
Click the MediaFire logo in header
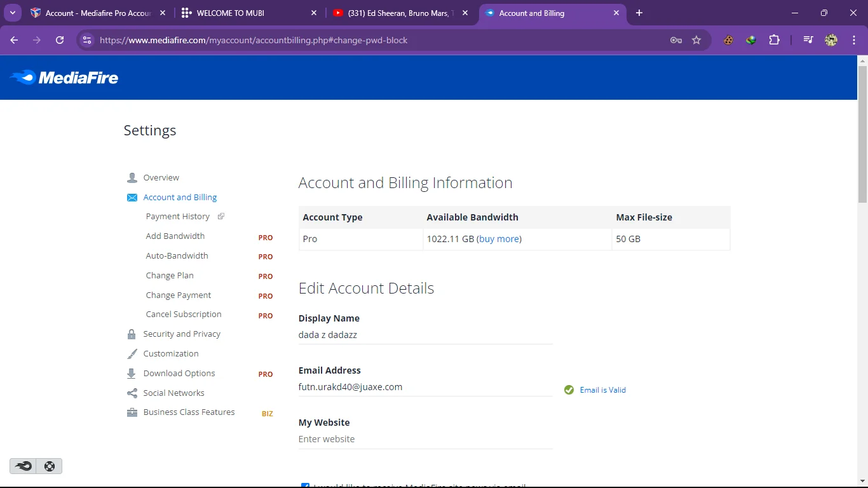pos(64,78)
